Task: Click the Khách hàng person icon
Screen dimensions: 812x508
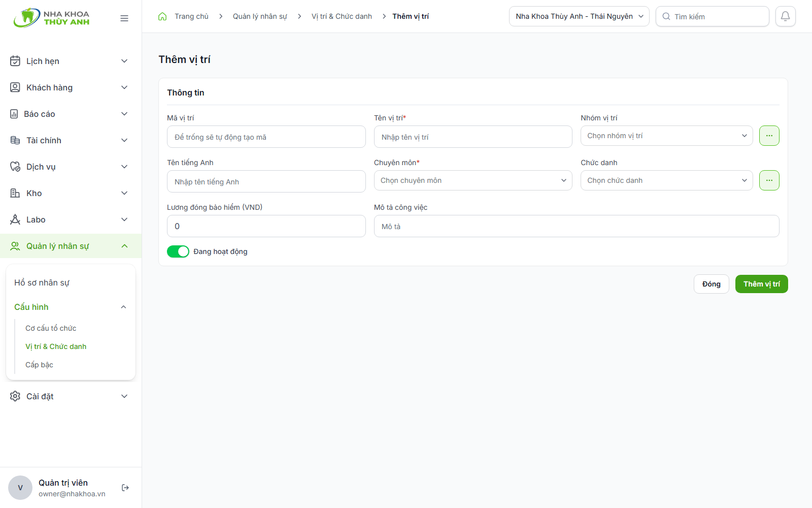Action: (15, 87)
